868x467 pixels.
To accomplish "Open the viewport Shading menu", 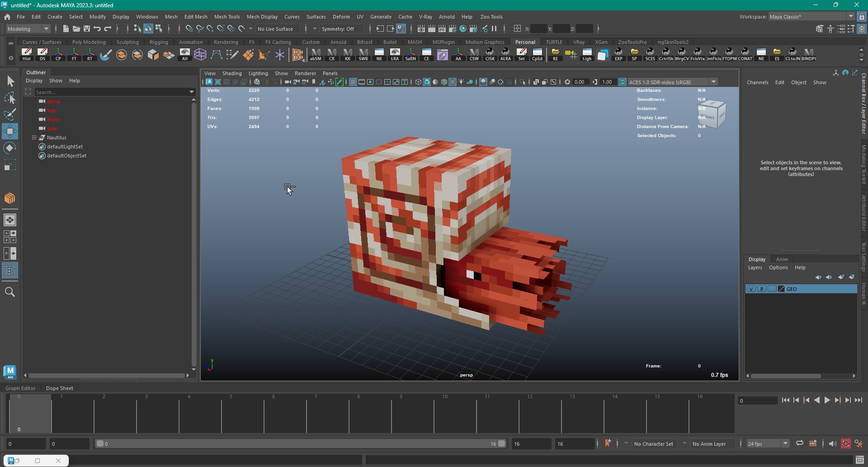I will (x=232, y=73).
